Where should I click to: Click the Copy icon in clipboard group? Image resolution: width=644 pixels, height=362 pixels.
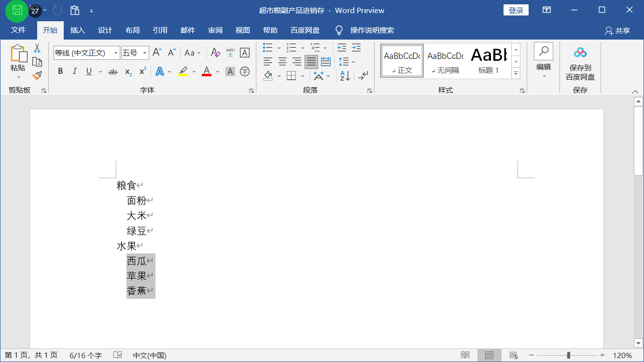pos(37,62)
